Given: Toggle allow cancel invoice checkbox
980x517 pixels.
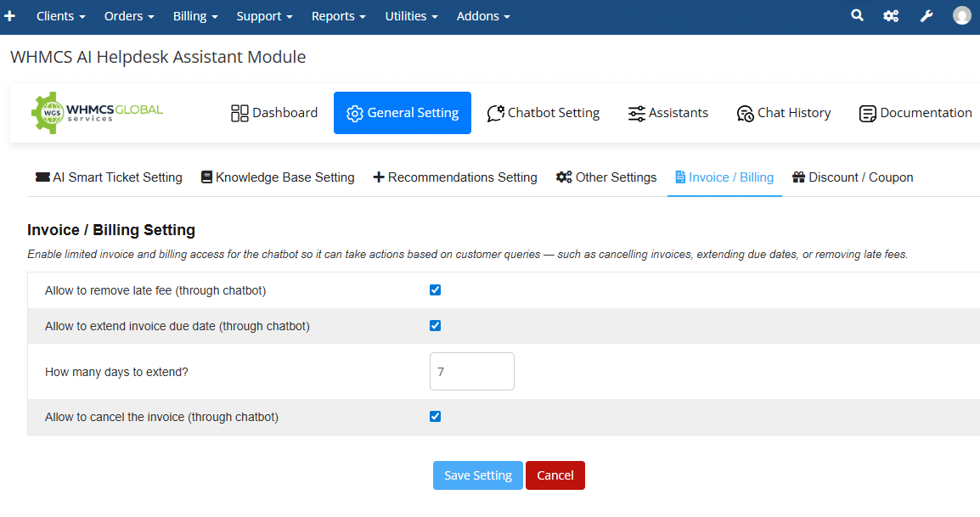Looking at the screenshot, I should 436,417.
